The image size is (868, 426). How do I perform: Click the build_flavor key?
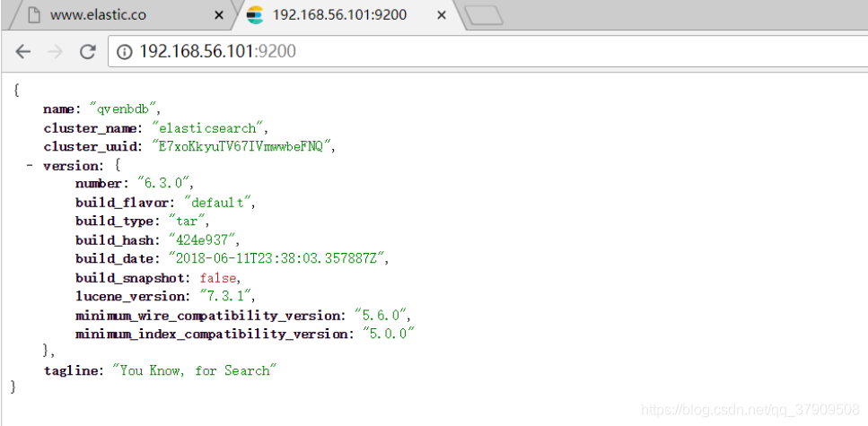pos(125,203)
